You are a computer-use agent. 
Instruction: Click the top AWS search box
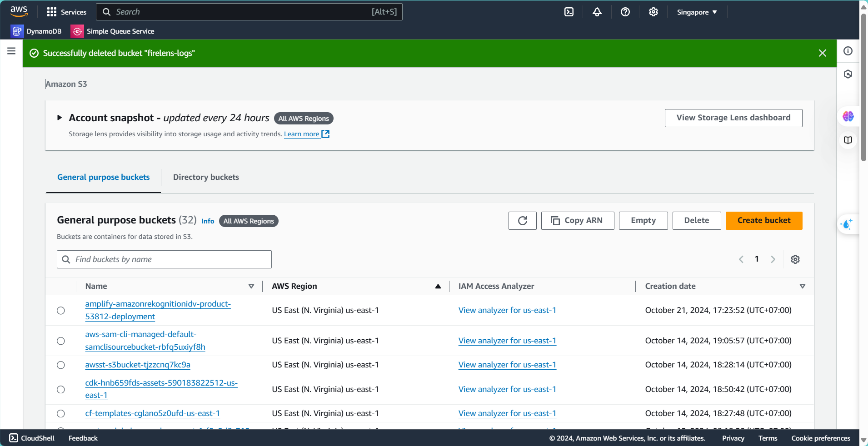[x=249, y=12]
